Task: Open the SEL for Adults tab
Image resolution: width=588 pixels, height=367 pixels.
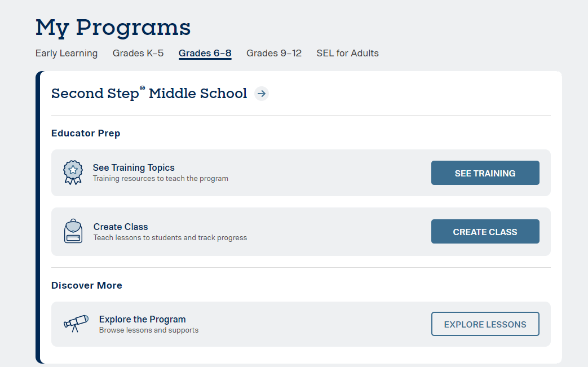Action: tap(347, 53)
